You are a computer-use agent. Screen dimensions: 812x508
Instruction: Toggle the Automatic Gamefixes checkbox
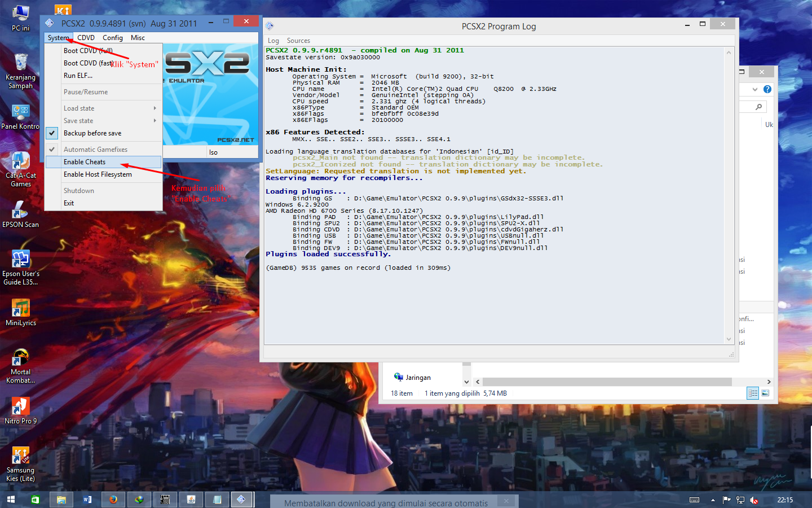103,150
